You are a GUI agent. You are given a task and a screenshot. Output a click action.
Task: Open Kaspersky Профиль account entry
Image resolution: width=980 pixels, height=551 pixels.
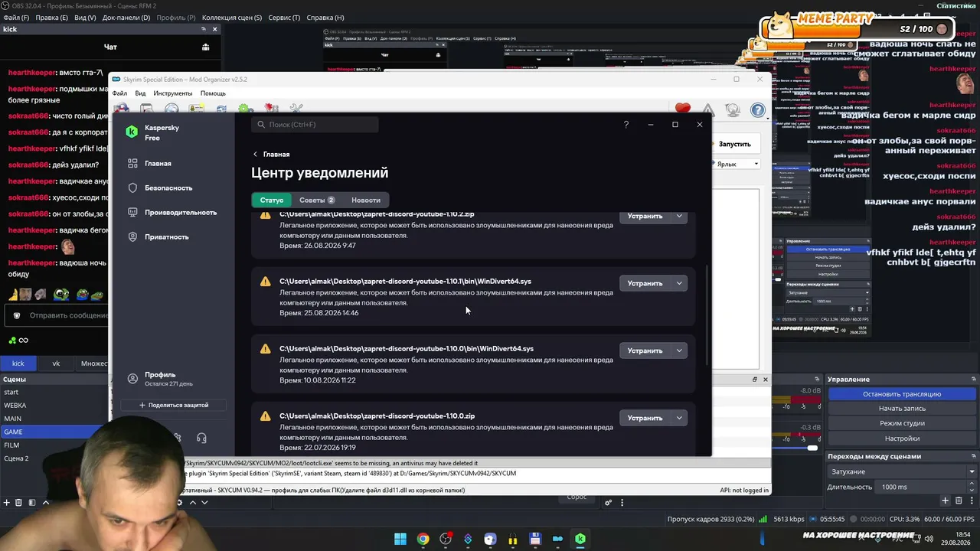160,378
